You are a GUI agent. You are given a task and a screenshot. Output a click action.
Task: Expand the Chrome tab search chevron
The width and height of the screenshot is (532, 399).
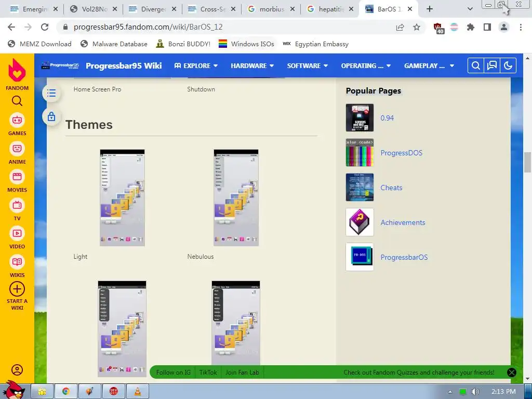470,9
